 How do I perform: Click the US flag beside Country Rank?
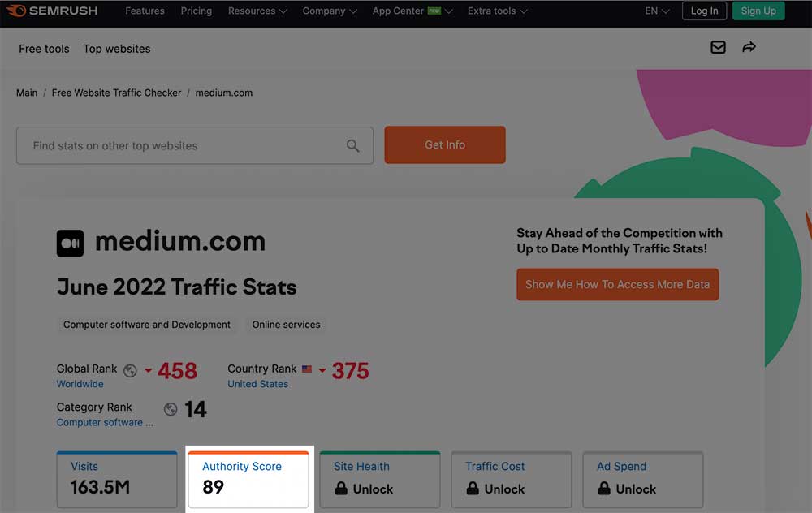[307, 369]
